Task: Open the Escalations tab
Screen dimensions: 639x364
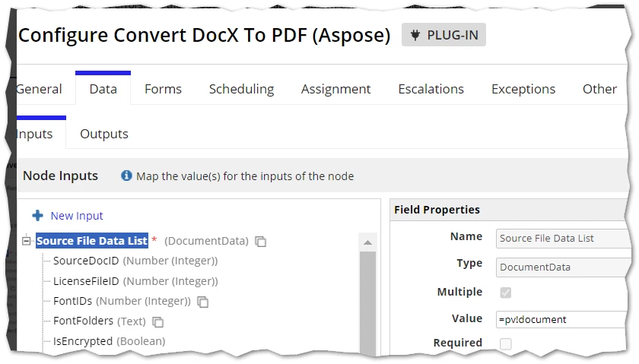Action: coord(431,89)
